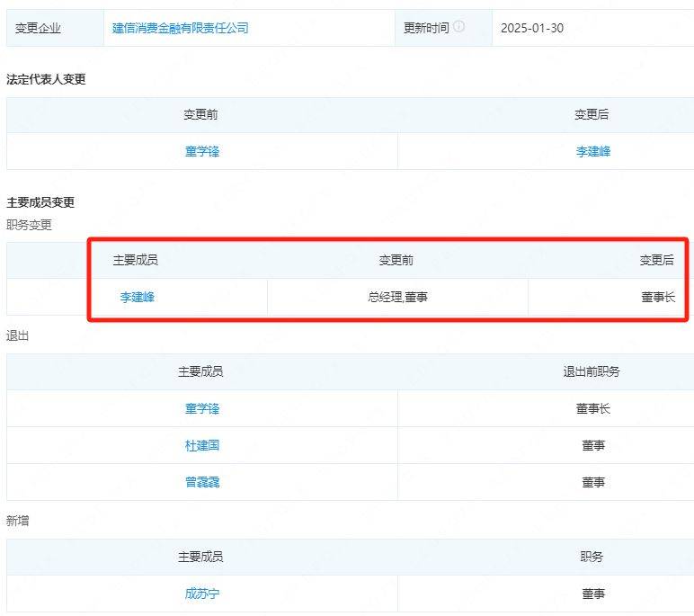Click the info icon beside 更新时间
Viewport: 694px width, 616px height.
459,27
